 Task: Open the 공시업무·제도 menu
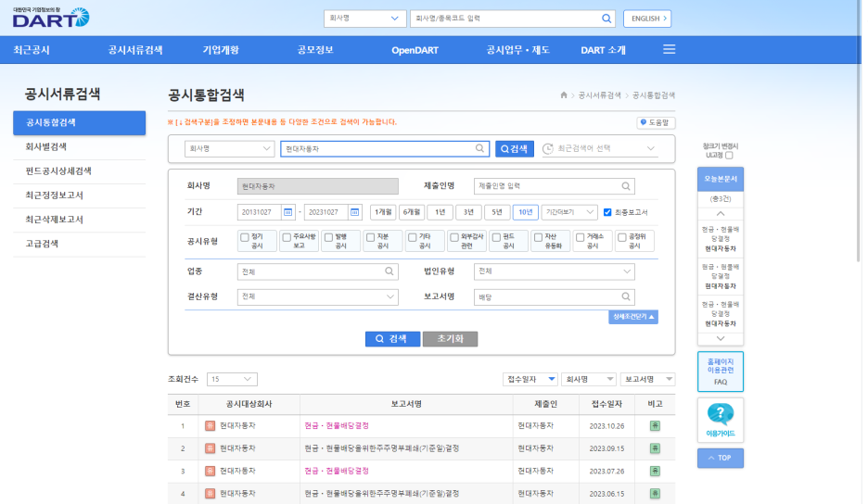click(x=518, y=50)
